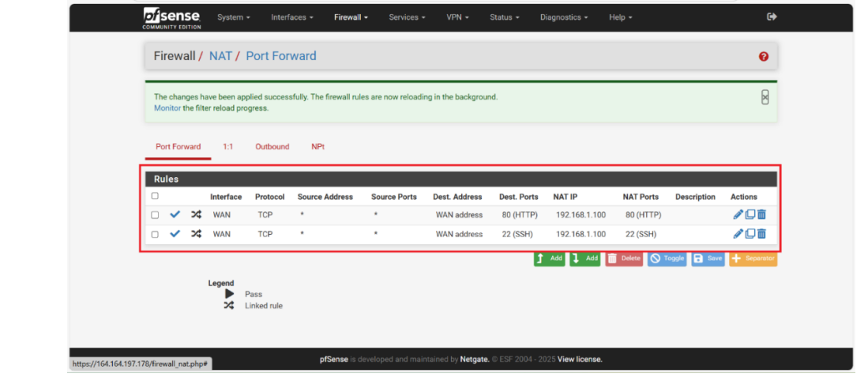Expand the Diagnostics menu

563,17
